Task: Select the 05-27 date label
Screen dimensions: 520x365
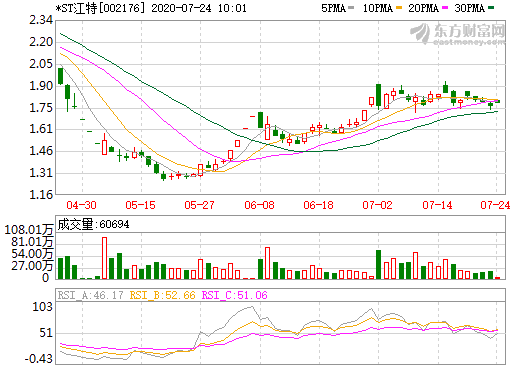Action: (200, 205)
